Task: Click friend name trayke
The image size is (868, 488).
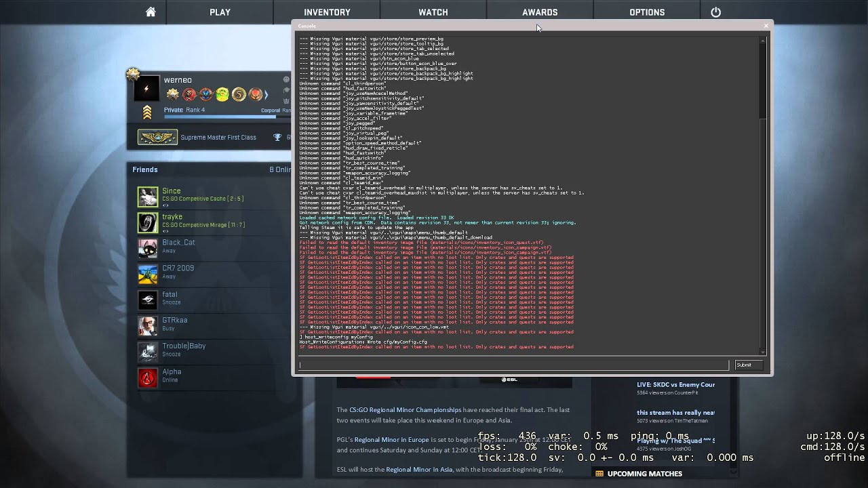Action: tap(172, 217)
